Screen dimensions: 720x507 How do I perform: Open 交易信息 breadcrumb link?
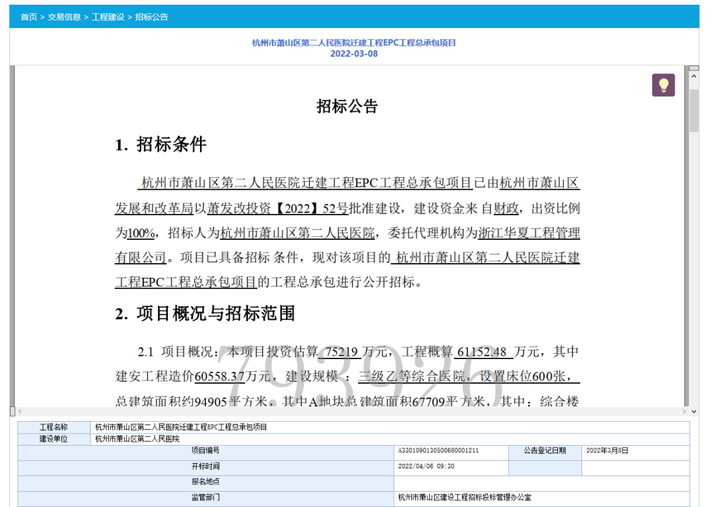pyautogui.click(x=64, y=17)
